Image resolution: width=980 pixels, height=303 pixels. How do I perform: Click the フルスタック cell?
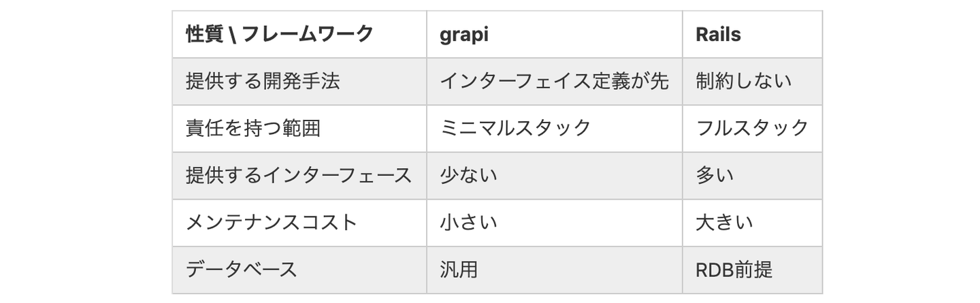[x=752, y=128]
